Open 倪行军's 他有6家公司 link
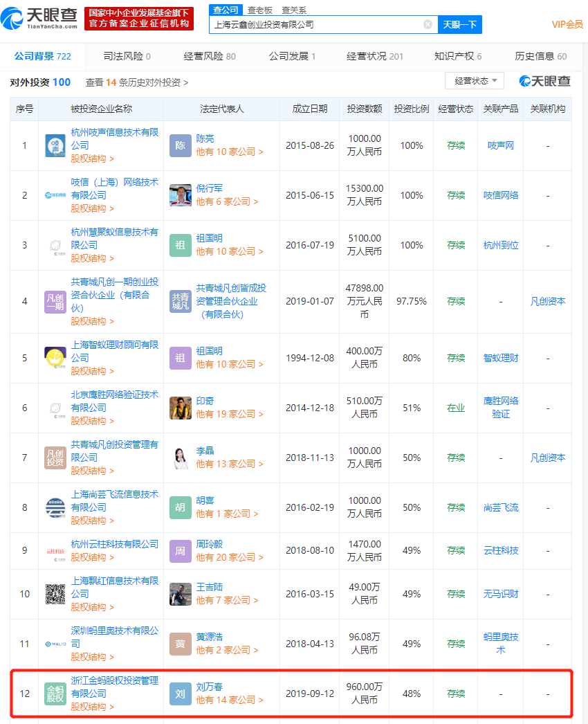This screenshot has height=724, width=588. 227,202
